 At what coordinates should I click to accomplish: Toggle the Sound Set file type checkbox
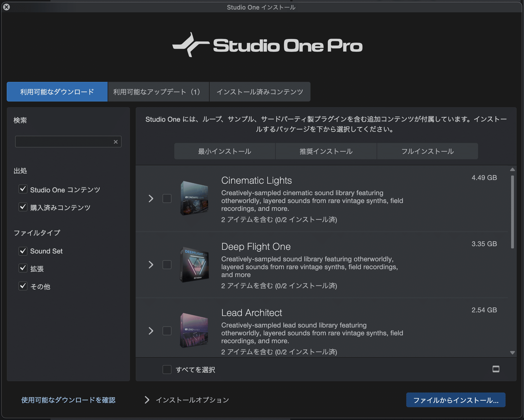coord(23,251)
